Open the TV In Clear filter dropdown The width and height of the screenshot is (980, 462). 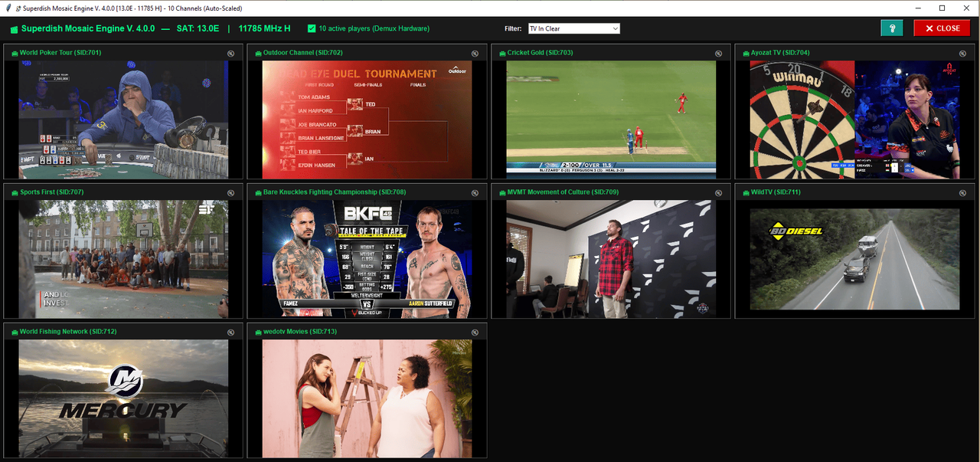pyautogui.click(x=574, y=28)
